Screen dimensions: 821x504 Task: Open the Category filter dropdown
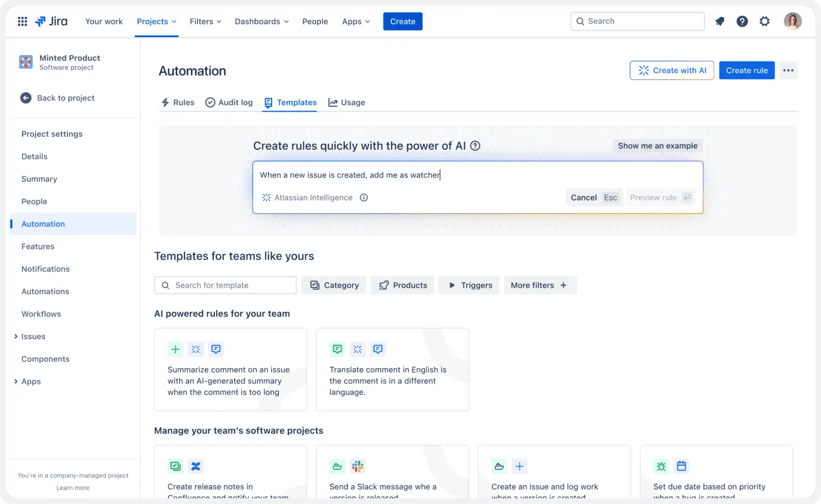tap(334, 285)
